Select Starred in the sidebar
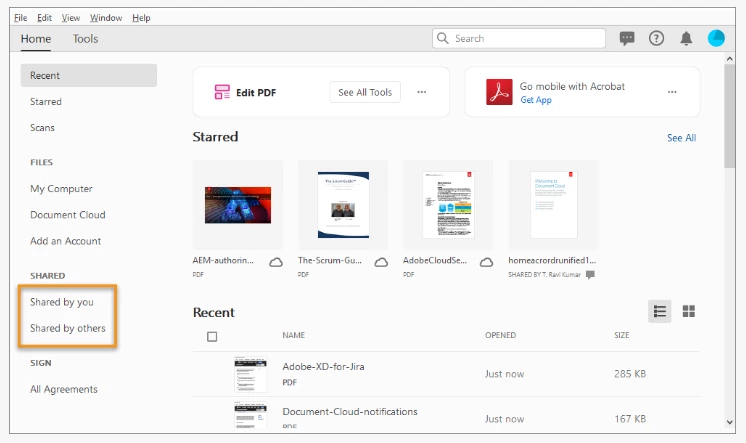746x443 pixels. point(46,101)
